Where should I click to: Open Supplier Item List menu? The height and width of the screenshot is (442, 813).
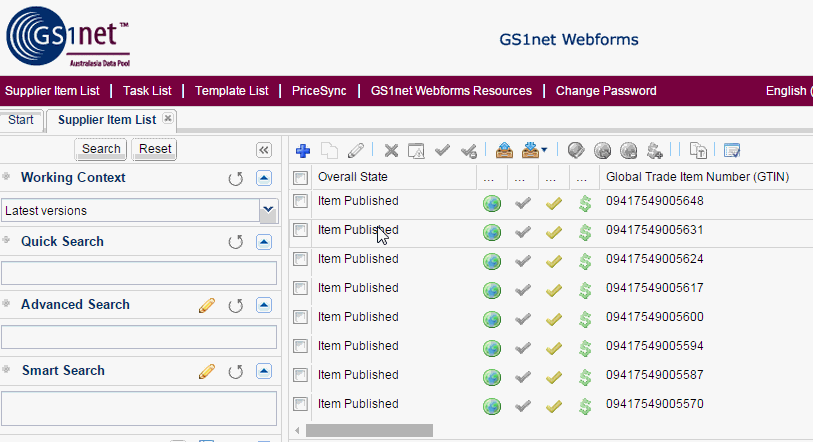[x=52, y=91]
